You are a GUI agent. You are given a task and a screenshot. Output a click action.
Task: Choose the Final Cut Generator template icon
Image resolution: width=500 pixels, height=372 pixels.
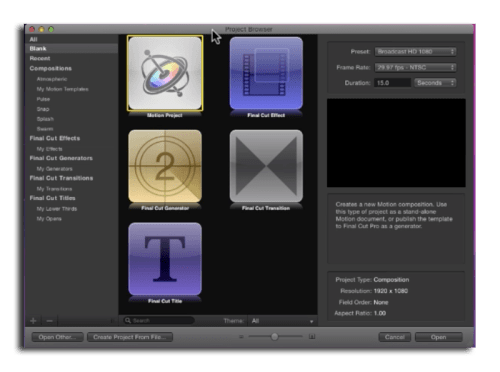coord(165,166)
